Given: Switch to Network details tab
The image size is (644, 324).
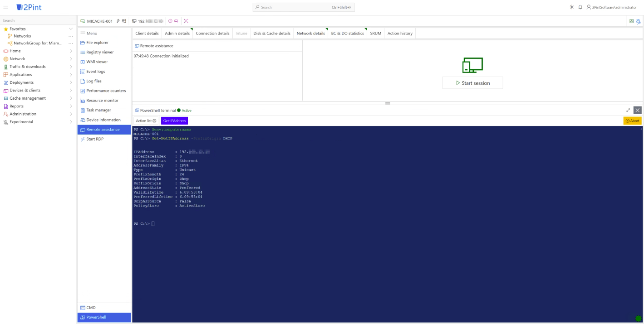Looking at the screenshot, I should click(311, 33).
